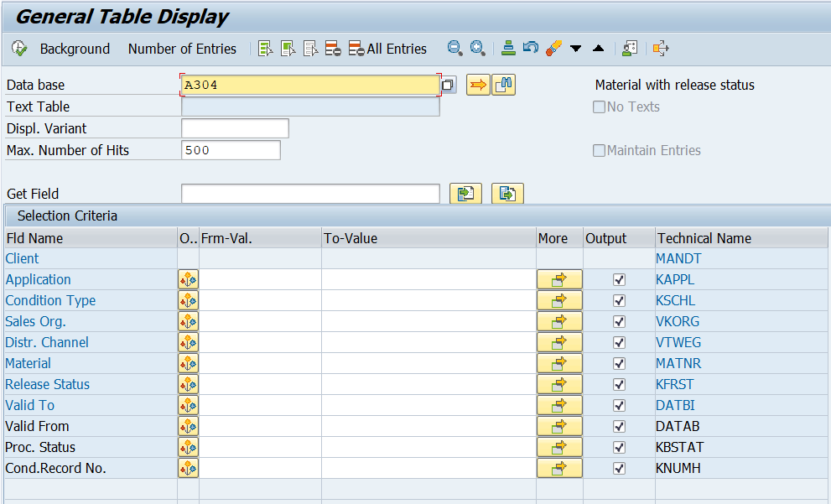
Task: Click the black down triangle toolbar arrow
Action: (575, 49)
